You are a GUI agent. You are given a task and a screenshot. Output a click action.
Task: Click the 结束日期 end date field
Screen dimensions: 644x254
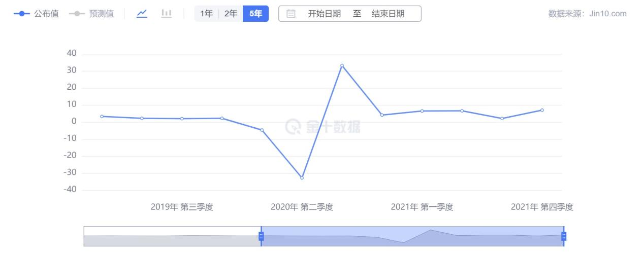[x=388, y=14]
